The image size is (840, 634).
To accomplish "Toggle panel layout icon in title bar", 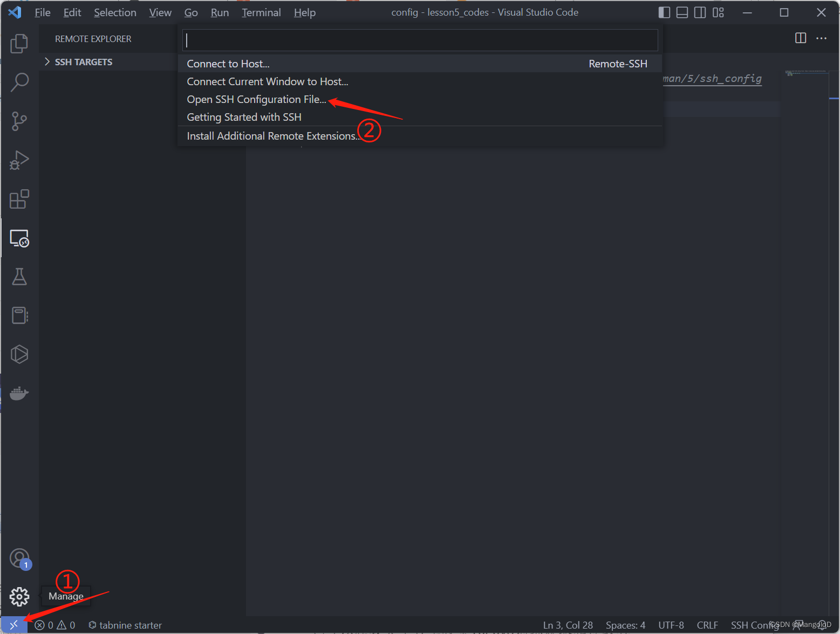I will point(682,12).
